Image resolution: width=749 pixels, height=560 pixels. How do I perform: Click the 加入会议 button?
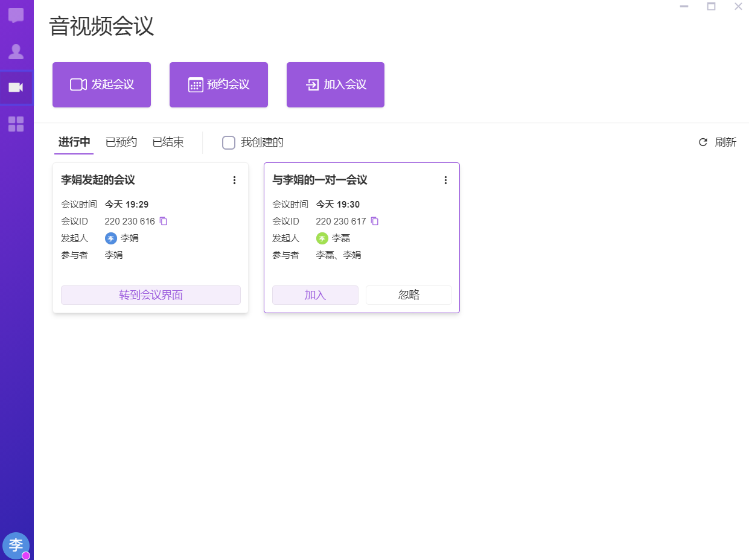click(336, 84)
